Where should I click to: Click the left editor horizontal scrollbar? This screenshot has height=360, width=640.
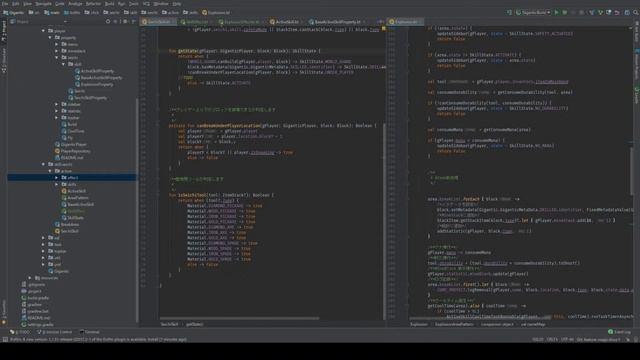pos(240,318)
